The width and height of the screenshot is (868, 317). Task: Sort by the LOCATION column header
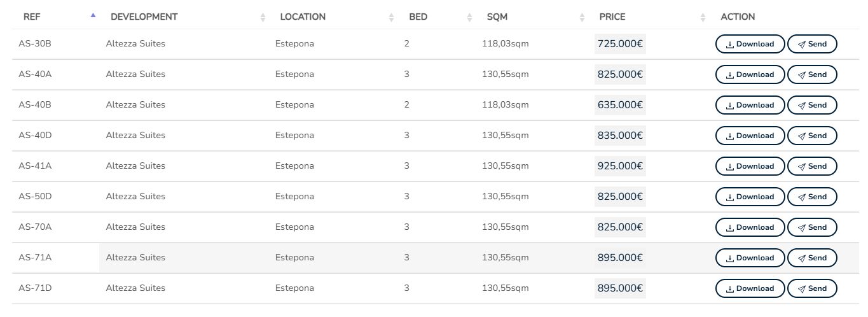[x=303, y=17]
